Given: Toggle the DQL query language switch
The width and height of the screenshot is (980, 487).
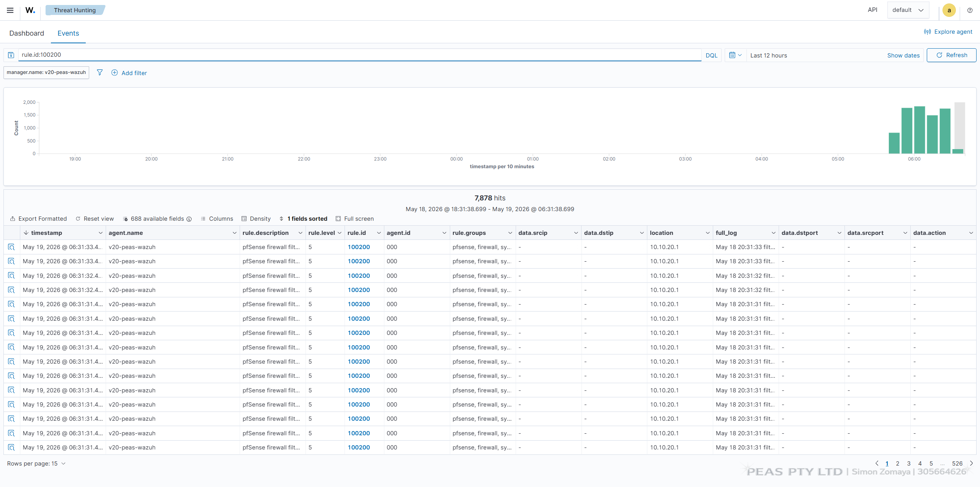Looking at the screenshot, I should (711, 55).
